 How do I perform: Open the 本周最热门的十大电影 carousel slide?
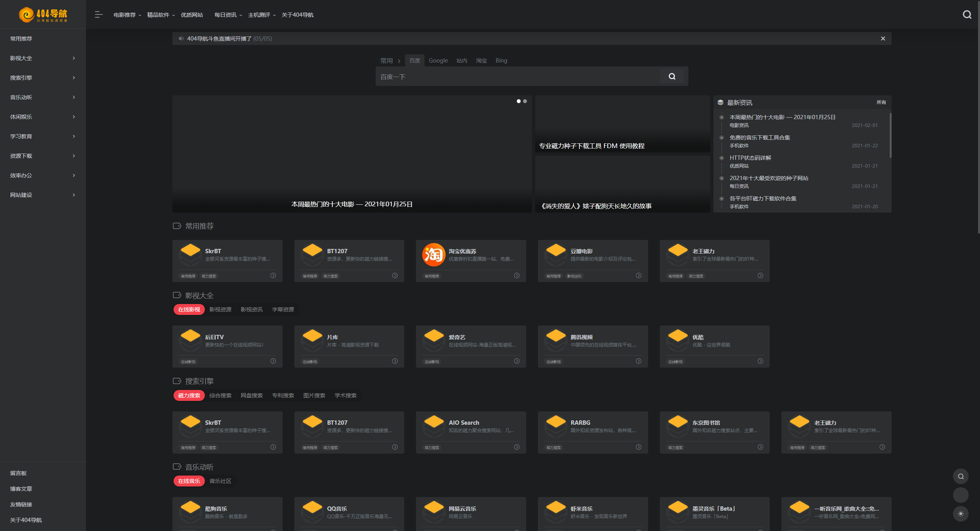point(352,154)
